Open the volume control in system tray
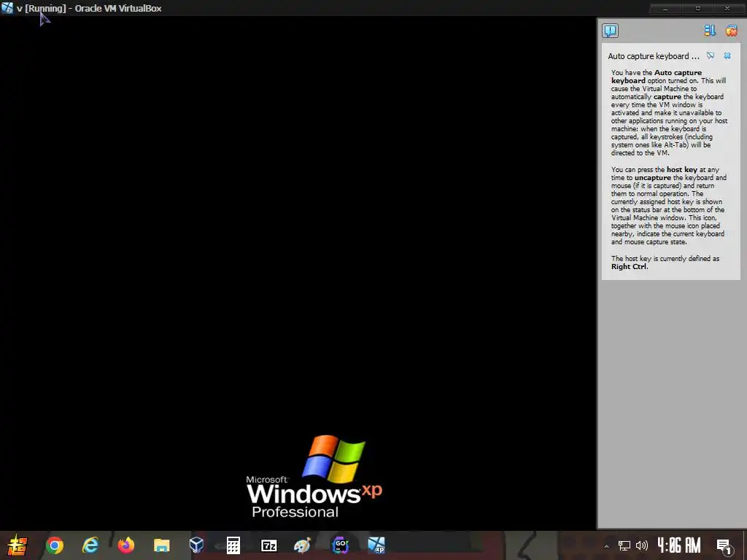 tap(642, 545)
